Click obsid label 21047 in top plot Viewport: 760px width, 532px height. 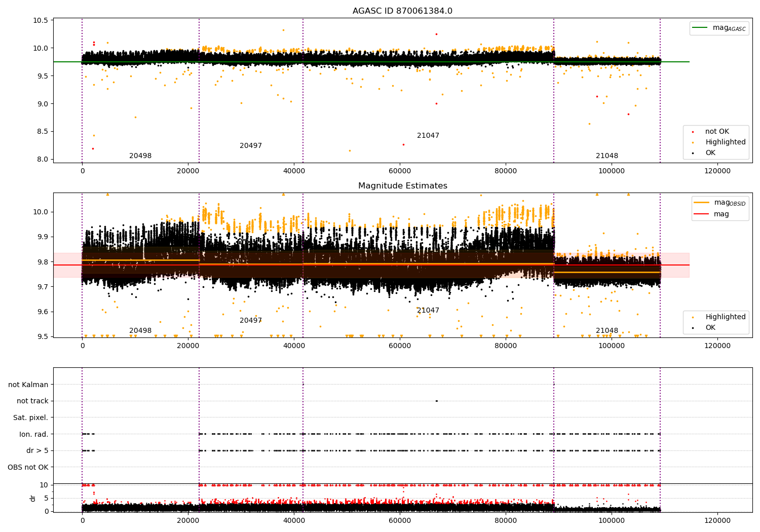point(428,136)
